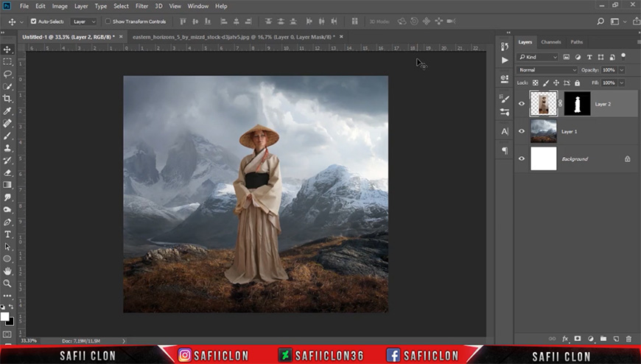Choose the Horizontal Type tool

pos(7,234)
